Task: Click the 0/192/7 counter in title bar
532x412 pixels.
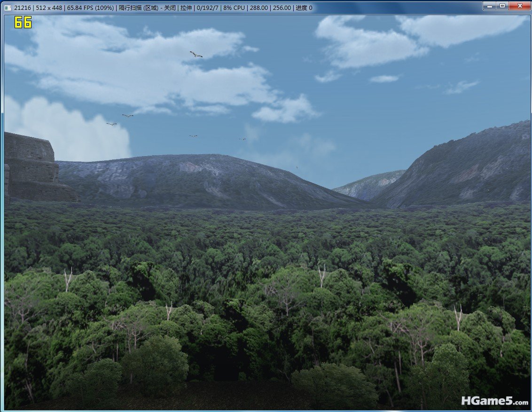Action: (207, 8)
